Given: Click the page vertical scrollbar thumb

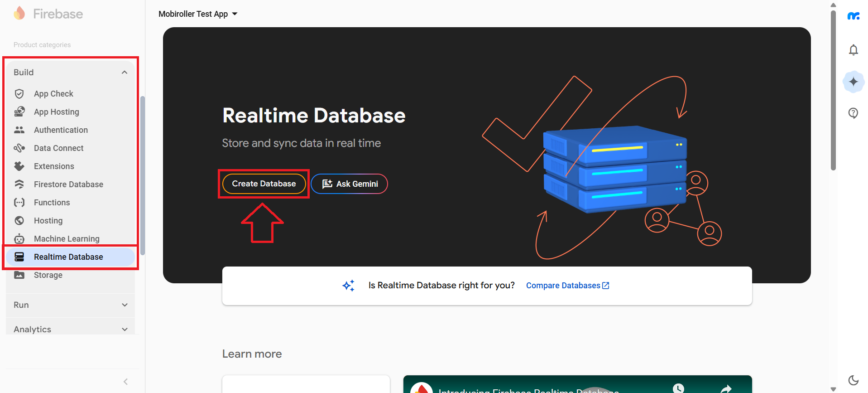Looking at the screenshot, I should [833, 91].
